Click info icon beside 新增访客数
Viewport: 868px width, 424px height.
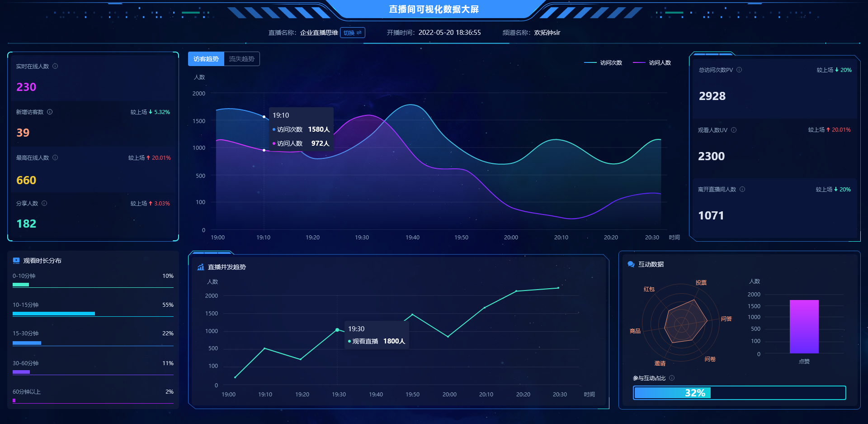(x=50, y=112)
